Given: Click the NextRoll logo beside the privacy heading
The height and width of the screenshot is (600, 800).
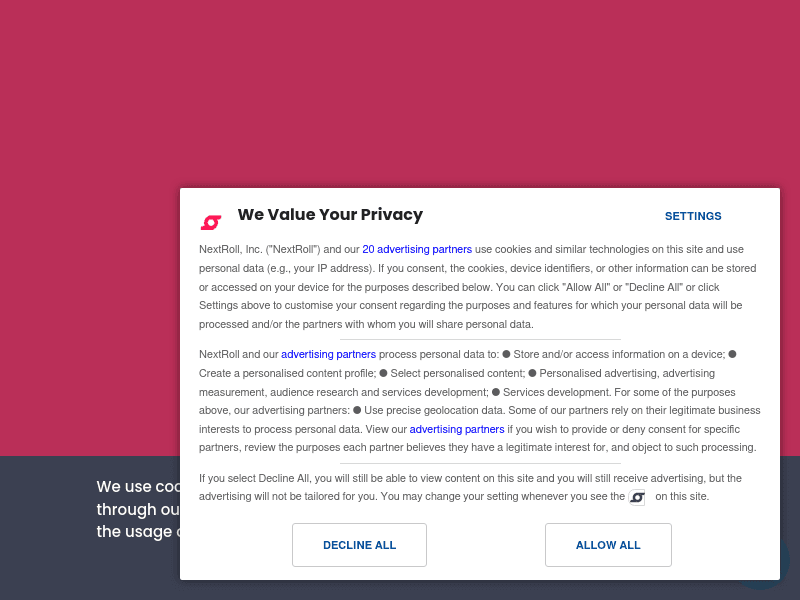Looking at the screenshot, I should tap(211, 222).
